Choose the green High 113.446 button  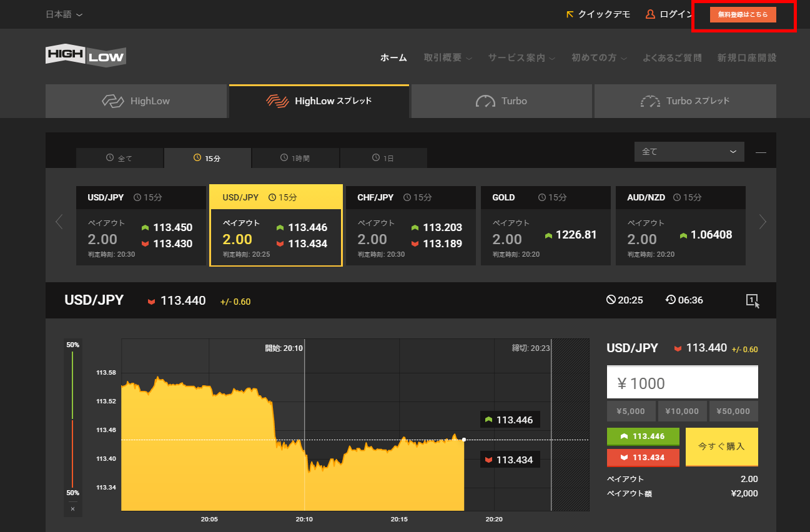click(x=643, y=436)
